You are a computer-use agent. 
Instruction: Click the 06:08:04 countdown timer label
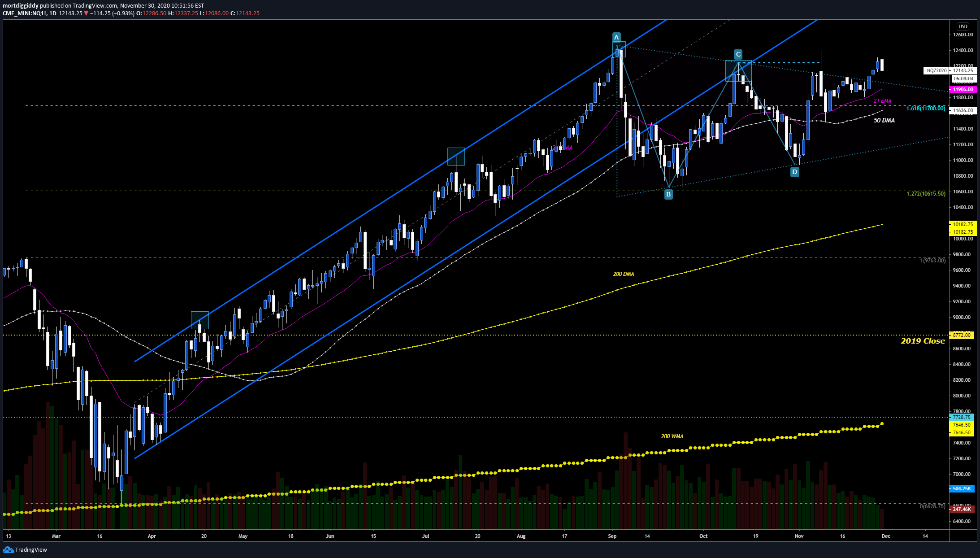click(x=963, y=78)
